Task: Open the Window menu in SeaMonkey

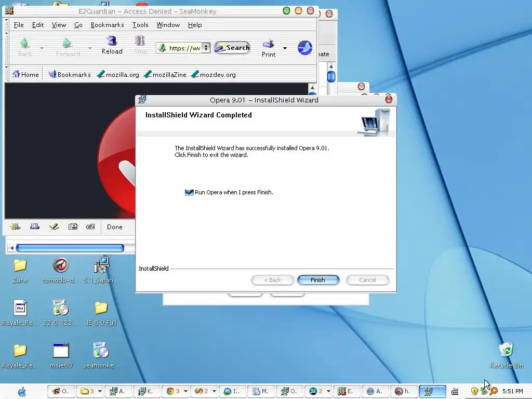Action: pos(168,25)
